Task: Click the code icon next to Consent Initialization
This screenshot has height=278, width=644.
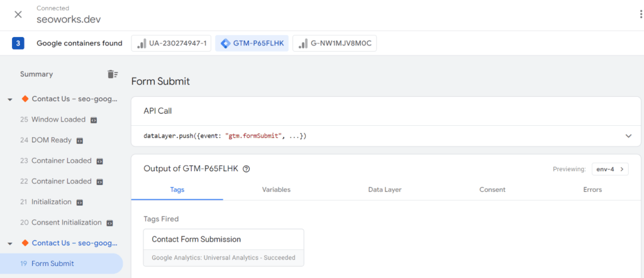Action: [109, 223]
